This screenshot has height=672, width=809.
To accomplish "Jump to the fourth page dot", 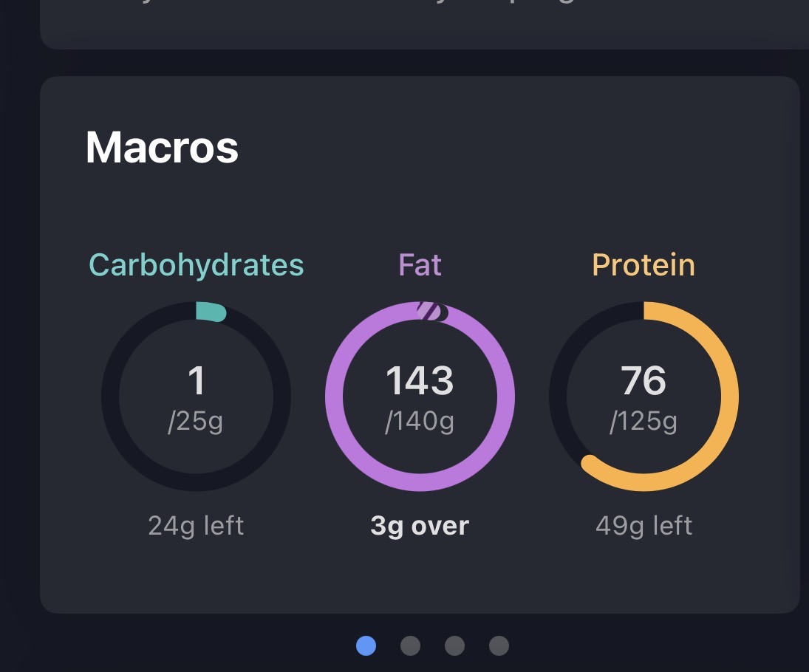I will coord(499,646).
